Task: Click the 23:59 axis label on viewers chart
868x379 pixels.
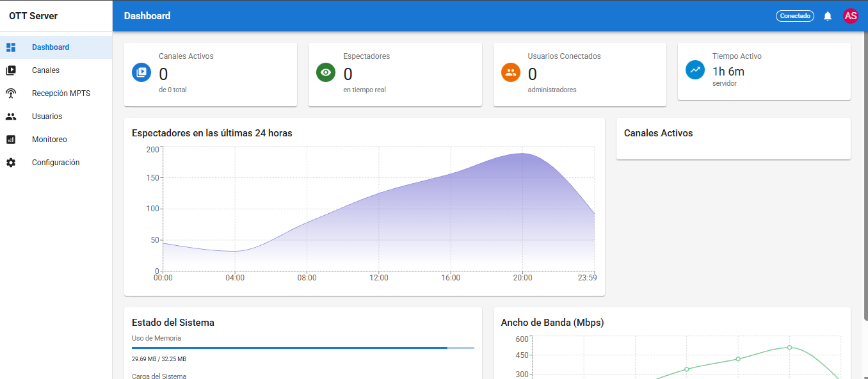Action: click(587, 278)
